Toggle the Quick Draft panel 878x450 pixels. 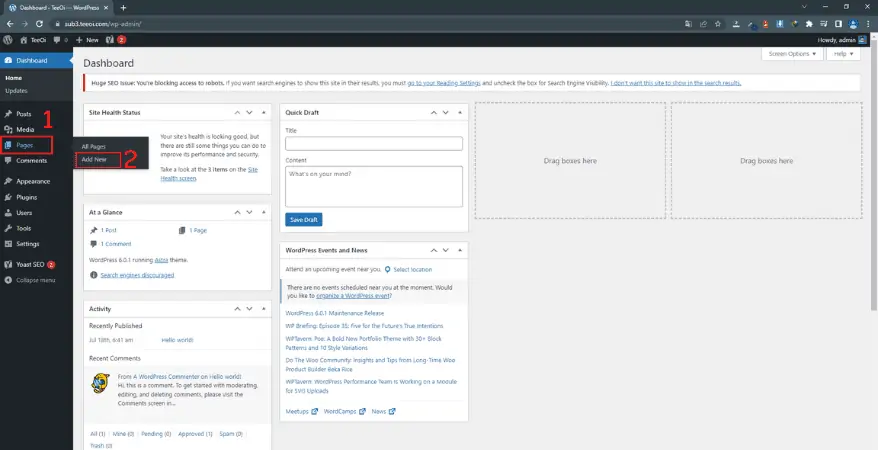[460, 112]
